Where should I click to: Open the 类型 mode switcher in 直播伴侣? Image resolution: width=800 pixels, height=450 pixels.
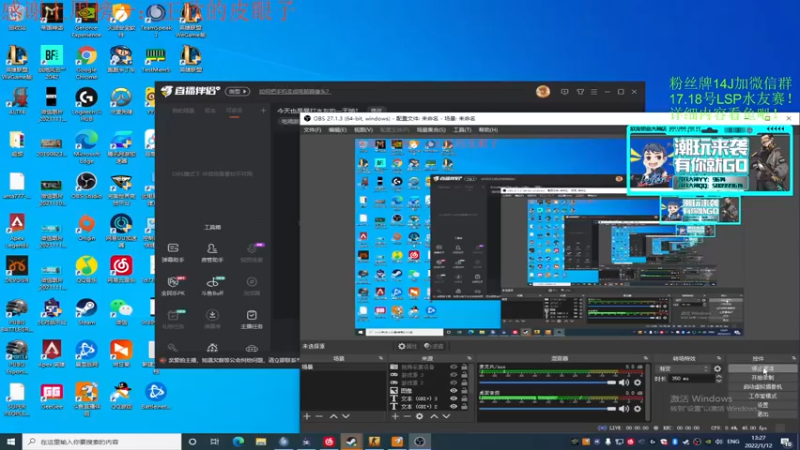click(x=237, y=92)
